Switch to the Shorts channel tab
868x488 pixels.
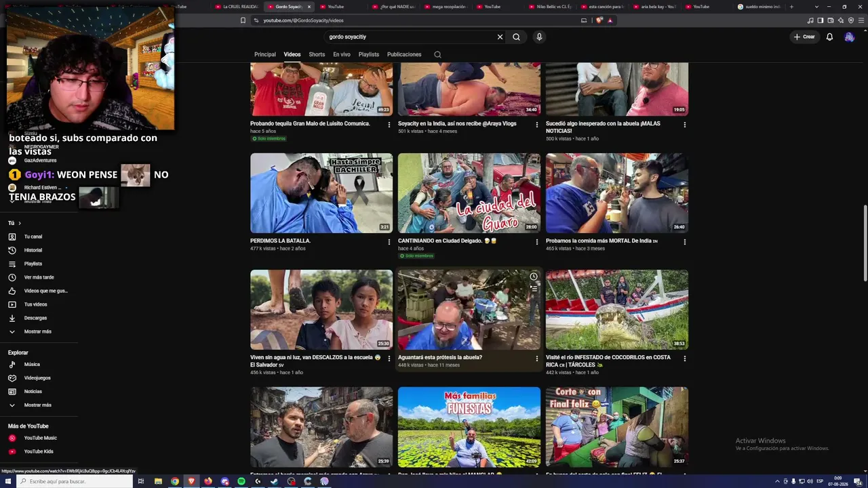(317, 54)
